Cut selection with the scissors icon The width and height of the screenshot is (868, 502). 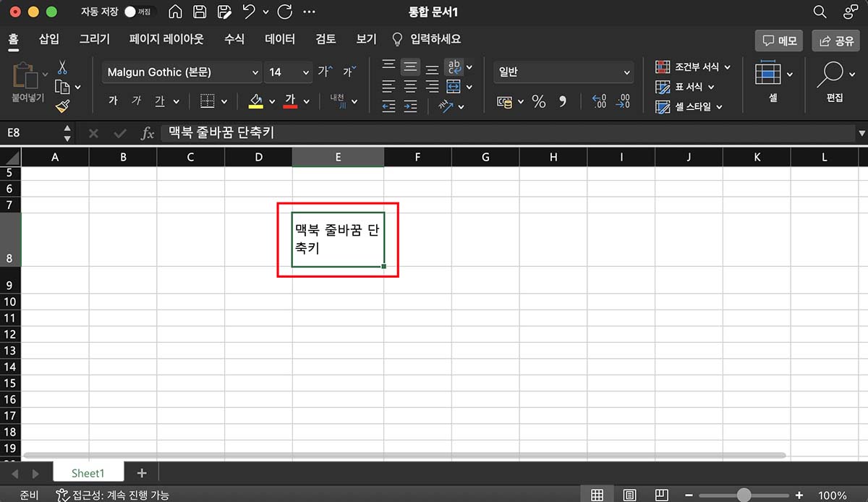tap(62, 68)
